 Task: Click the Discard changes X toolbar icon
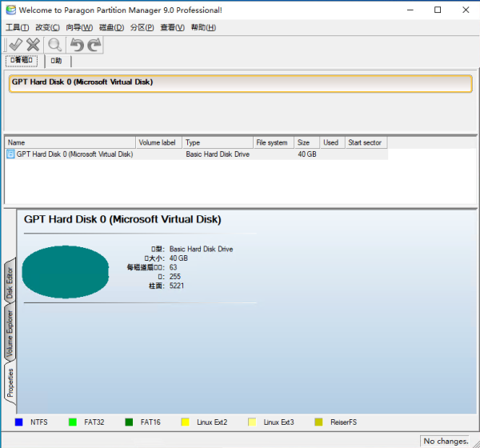click(33, 45)
